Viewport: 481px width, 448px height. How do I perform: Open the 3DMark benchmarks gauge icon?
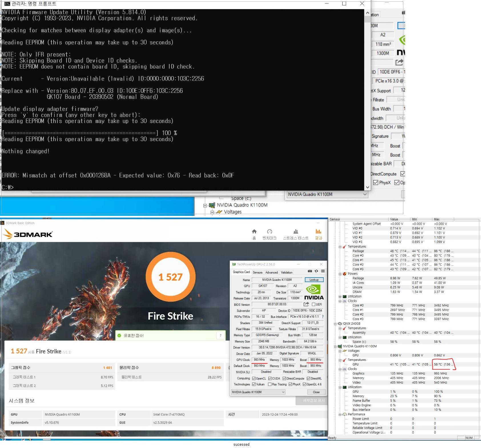[269, 231]
